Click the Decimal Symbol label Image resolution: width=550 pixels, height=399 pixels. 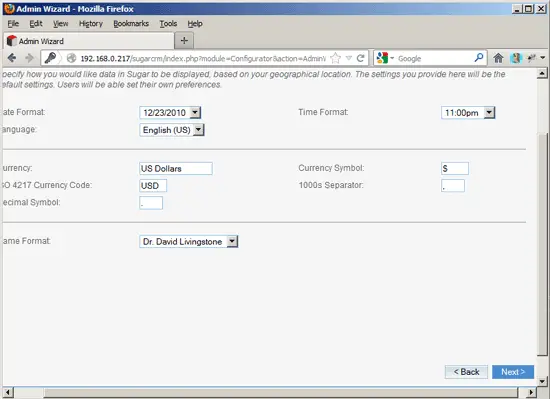[31, 202]
